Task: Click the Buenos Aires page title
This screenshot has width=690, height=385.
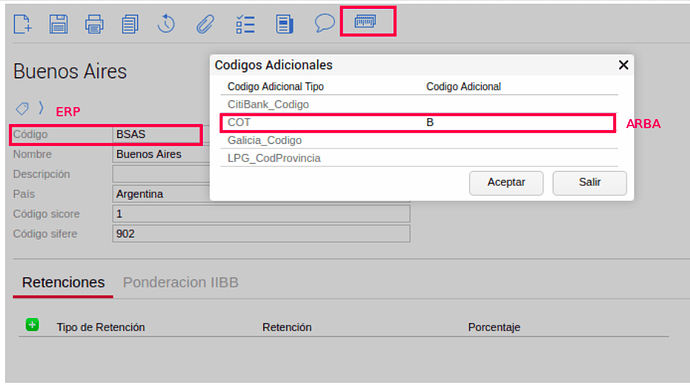Action: click(70, 71)
